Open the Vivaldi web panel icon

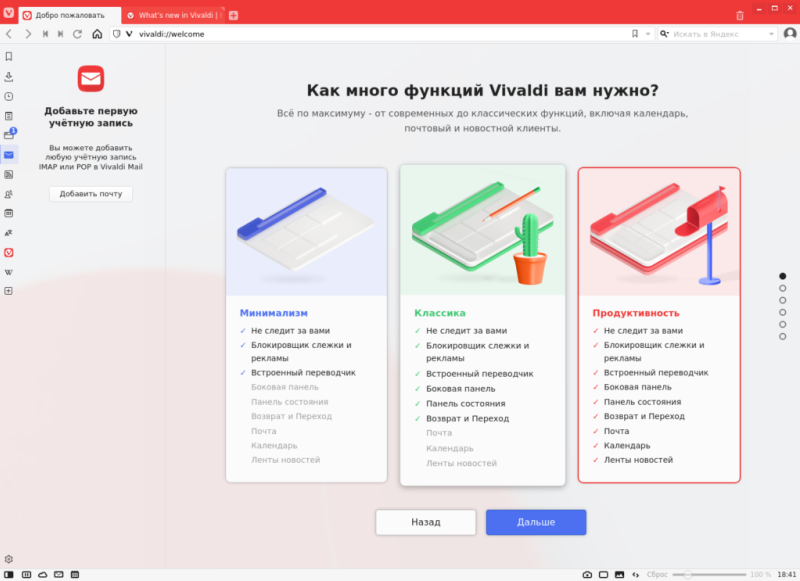click(9, 252)
